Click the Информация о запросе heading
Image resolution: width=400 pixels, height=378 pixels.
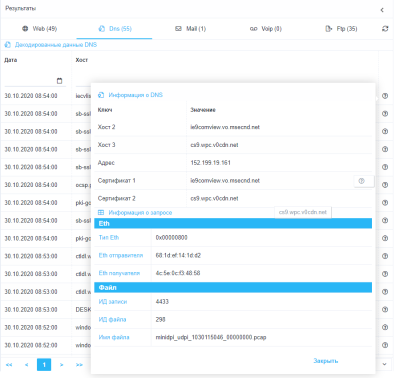point(140,213)
